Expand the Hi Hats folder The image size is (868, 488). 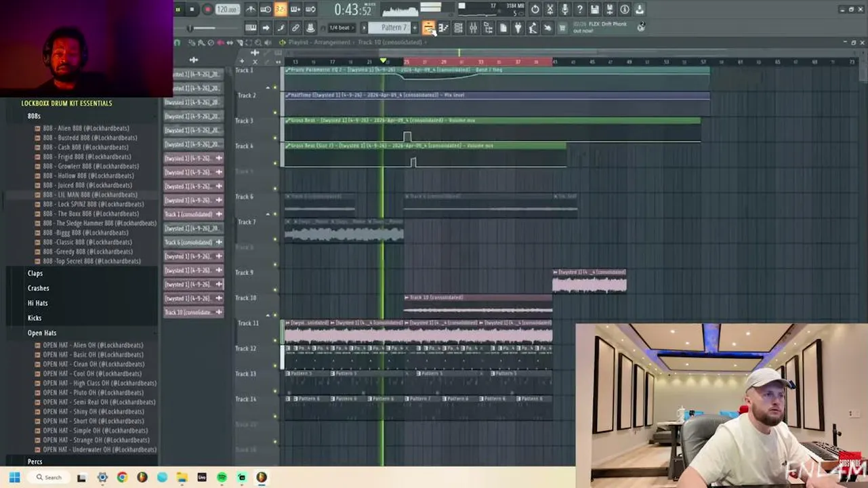coord(37,303)
